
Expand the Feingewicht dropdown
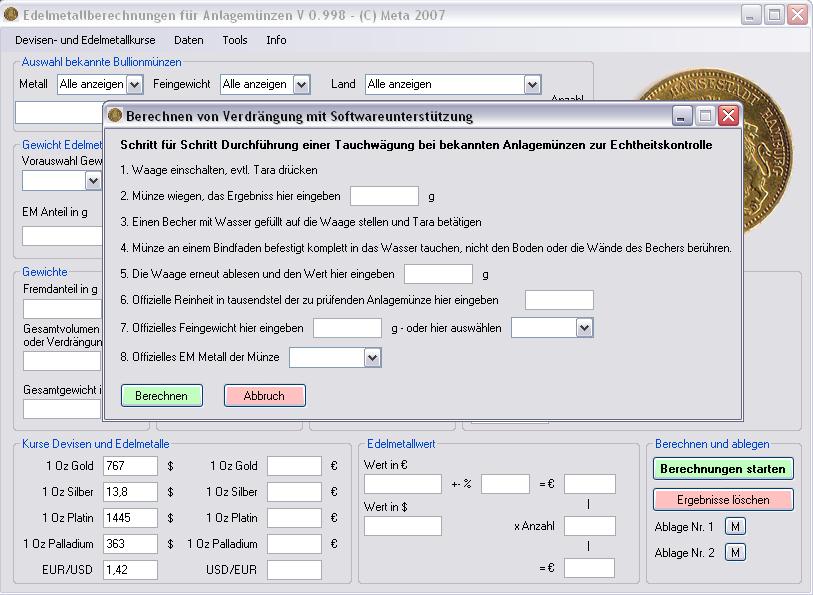[301, 85]
